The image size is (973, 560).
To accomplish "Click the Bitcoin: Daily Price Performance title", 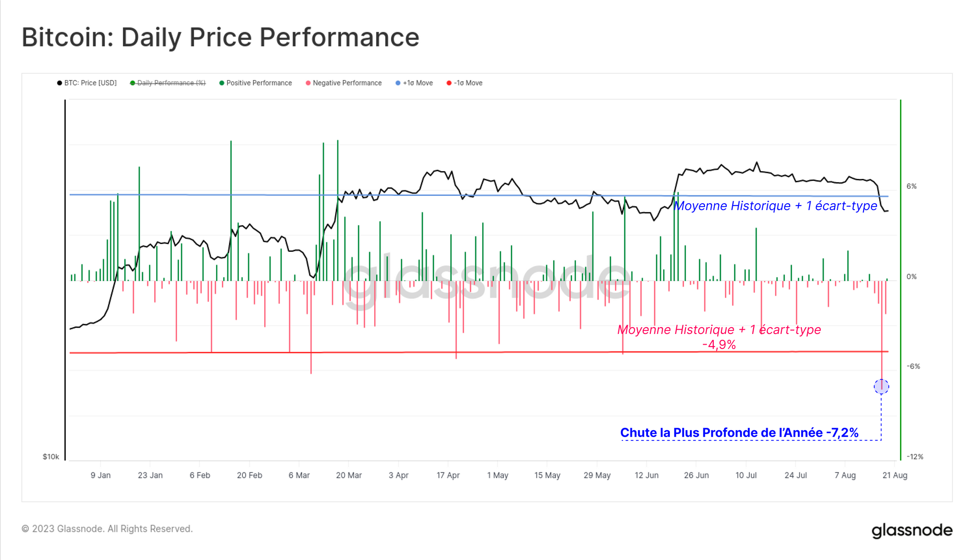I will pyautogui.click(x=220, y=37).
